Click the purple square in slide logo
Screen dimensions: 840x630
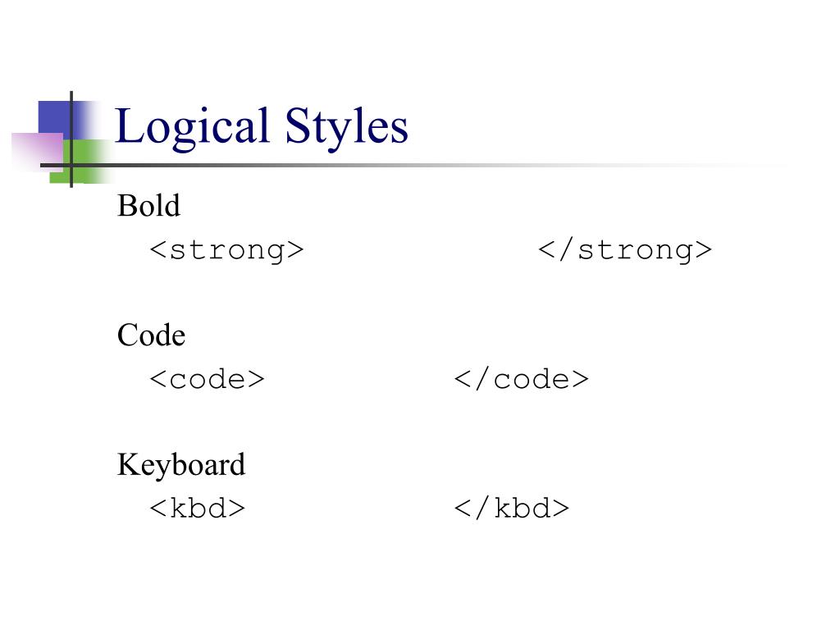pos(38,152)
